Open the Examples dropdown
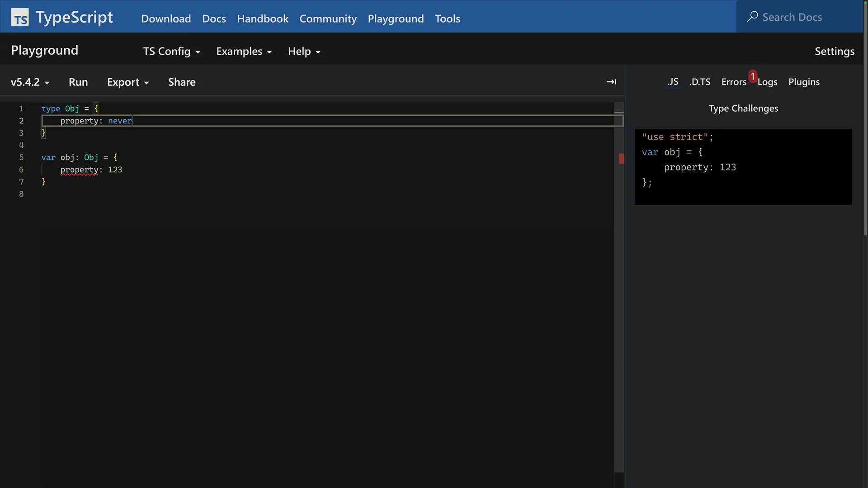The width and height of the screenshot is (868, 488). 244,52
